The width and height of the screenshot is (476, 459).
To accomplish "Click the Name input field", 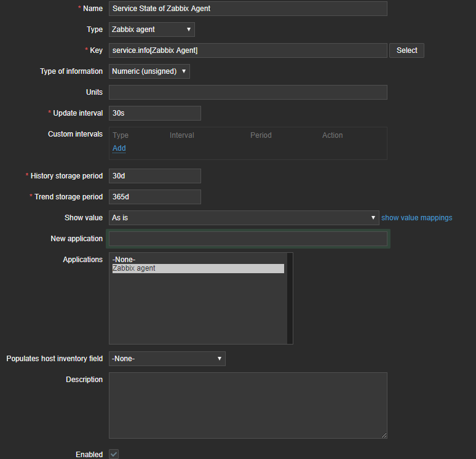I will coord(248,9).
